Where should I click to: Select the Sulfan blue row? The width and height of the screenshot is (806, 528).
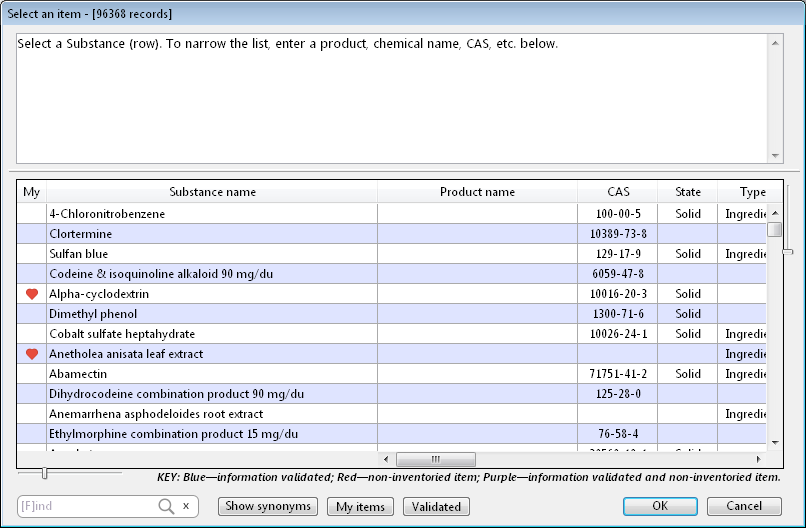point(392,254)
